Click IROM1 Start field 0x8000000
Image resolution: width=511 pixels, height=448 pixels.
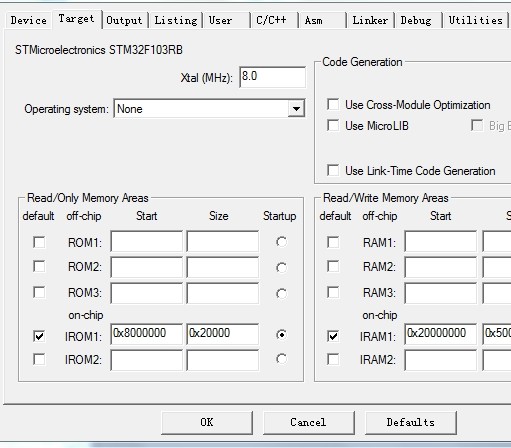tap(146, 334)
